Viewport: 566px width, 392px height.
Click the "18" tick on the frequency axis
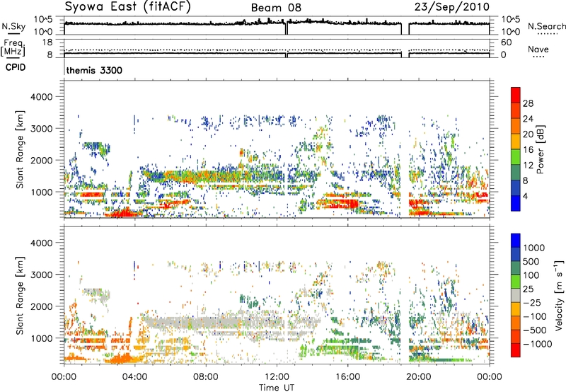pyautogui.click(x=47, y=42)
